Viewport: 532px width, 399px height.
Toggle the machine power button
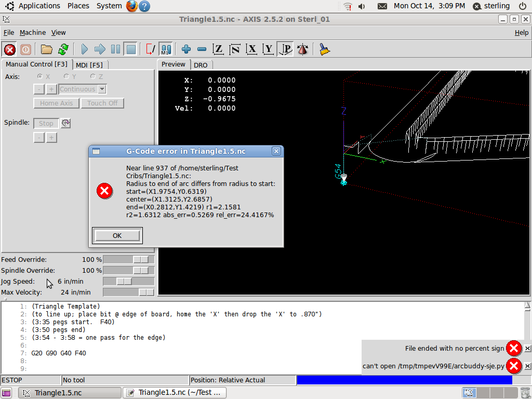pos(25,49)
